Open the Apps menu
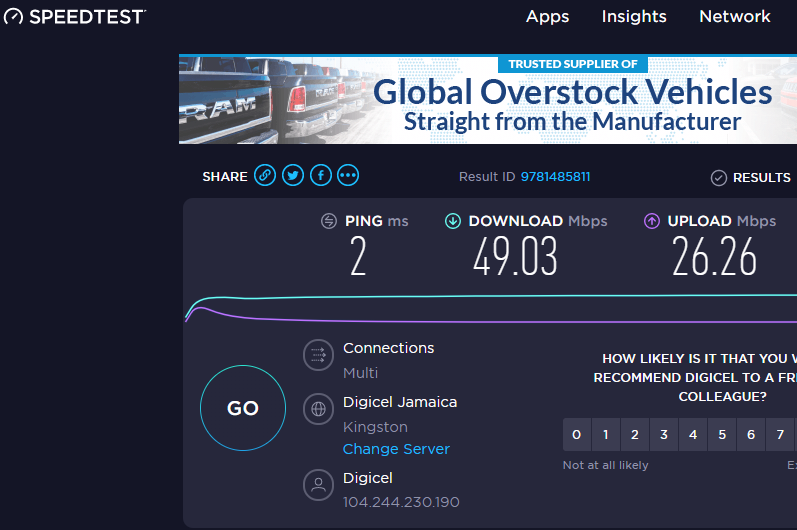797x530 pixels. tap(547, 17)
